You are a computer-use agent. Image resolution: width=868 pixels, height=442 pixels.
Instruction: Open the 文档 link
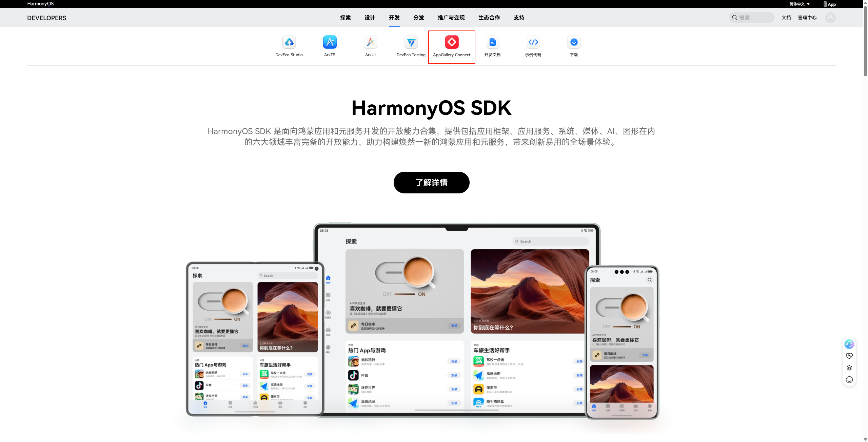click(x=786, y=18)
